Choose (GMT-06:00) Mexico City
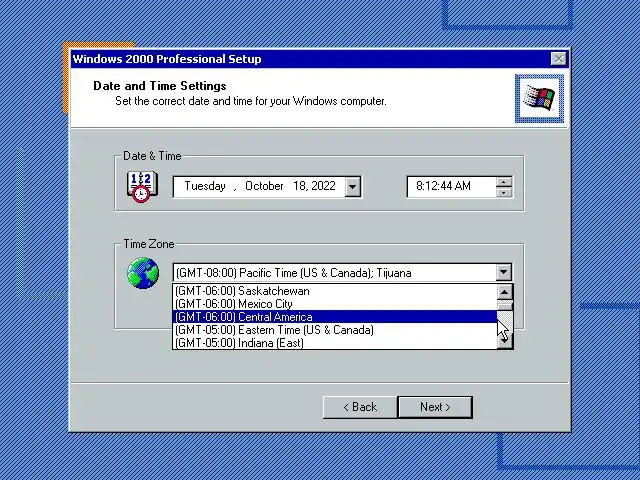The width and height of the screenshot is (640, 480). tap(335, 304)
